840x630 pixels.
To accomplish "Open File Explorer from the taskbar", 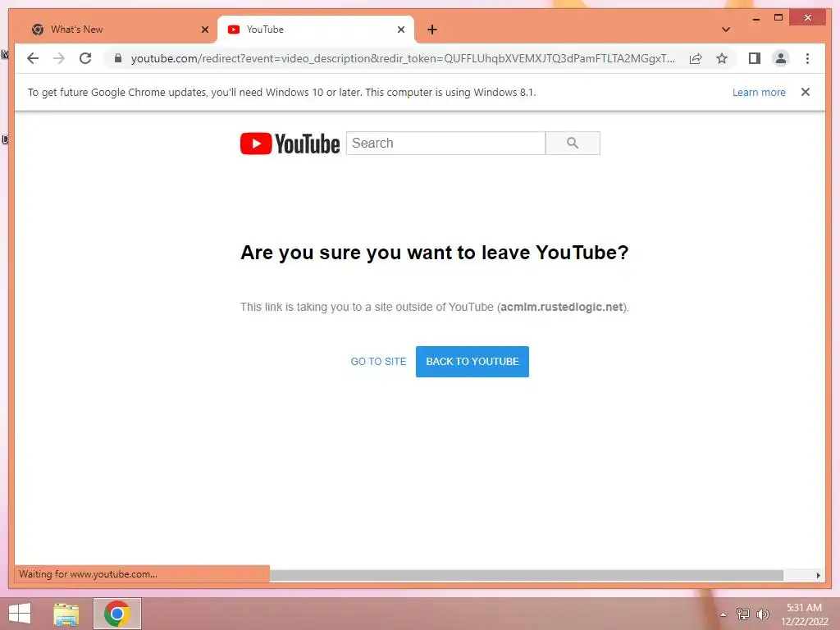I will (66, 614).
